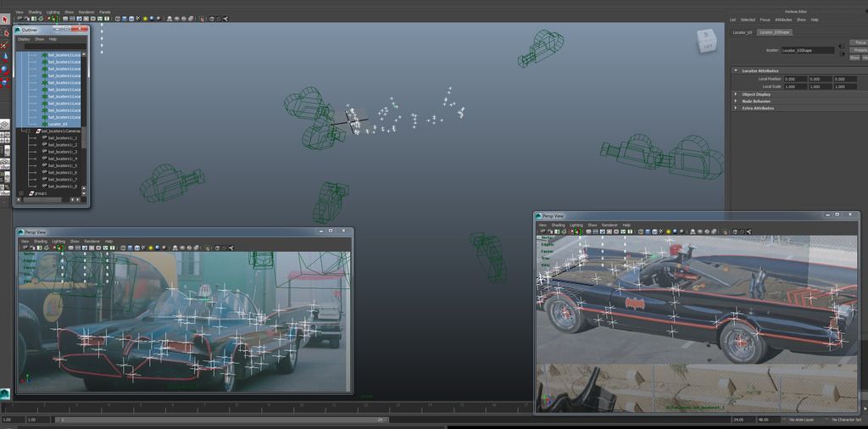The width and height of the screenshot is (868, 429).
Task: Toggle grid icon in left Persp View toolbar
Action: [70, 248]
